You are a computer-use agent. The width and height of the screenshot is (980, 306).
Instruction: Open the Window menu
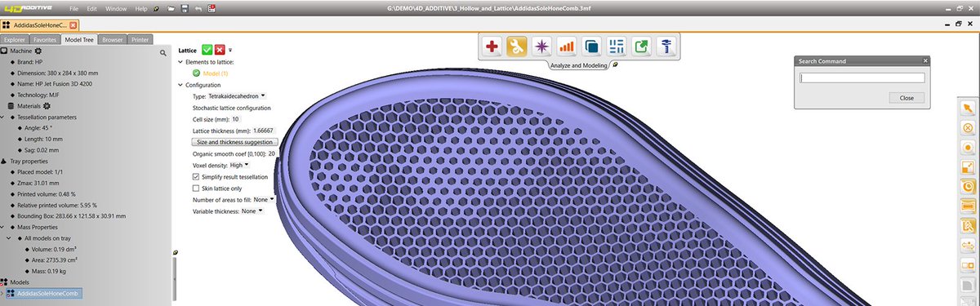[117, 8]
